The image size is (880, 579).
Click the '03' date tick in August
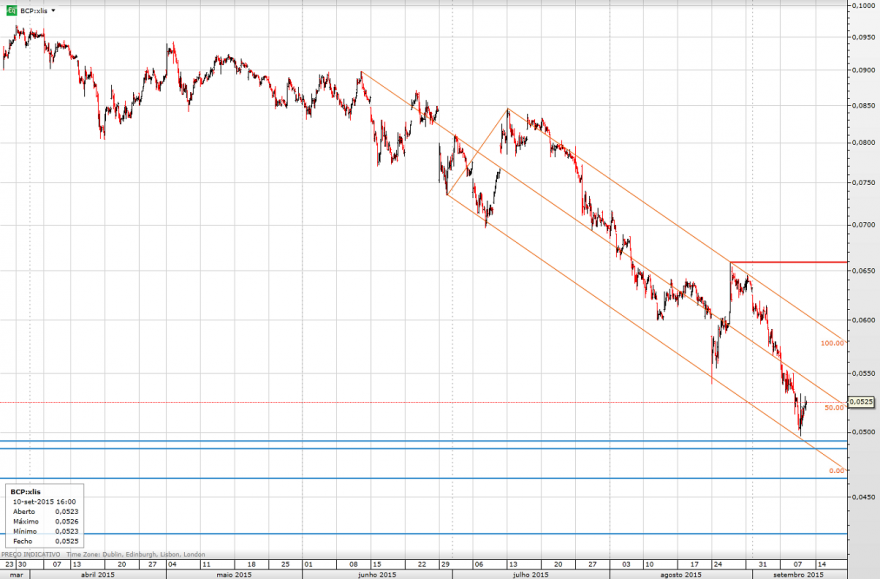tap(626, 564)
